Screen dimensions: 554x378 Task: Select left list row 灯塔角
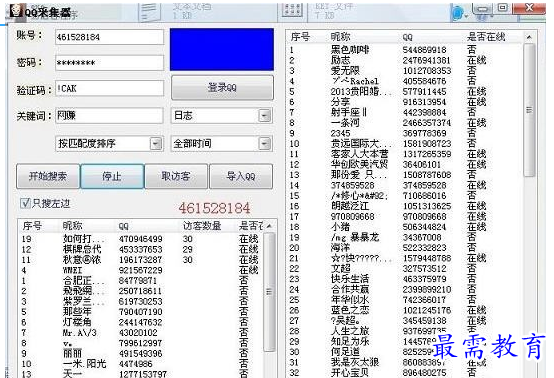(141, 322)
